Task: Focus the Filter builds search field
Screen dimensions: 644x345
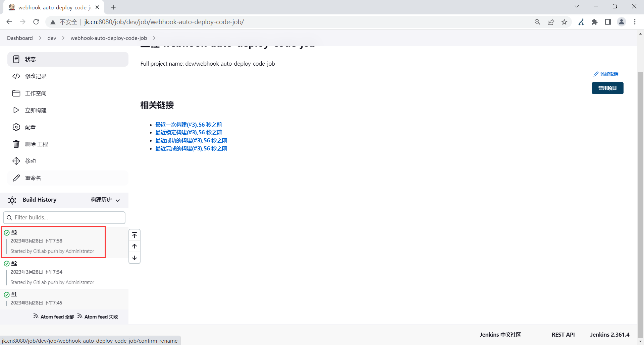Action: coord(64,218)
